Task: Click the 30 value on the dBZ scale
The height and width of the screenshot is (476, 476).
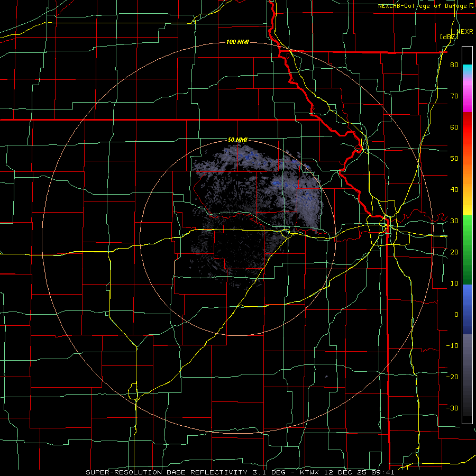Action: click(454, 221)
